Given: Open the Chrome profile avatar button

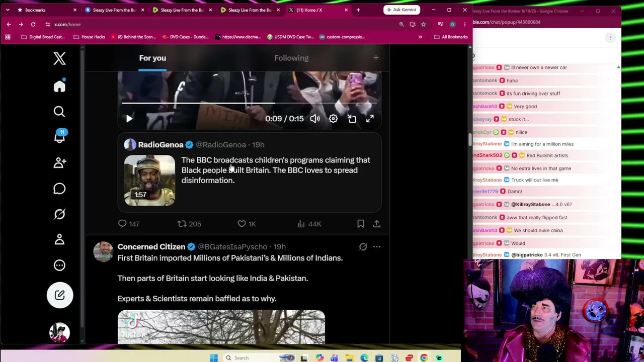Looking at the screenshot, I should point(452,24).
